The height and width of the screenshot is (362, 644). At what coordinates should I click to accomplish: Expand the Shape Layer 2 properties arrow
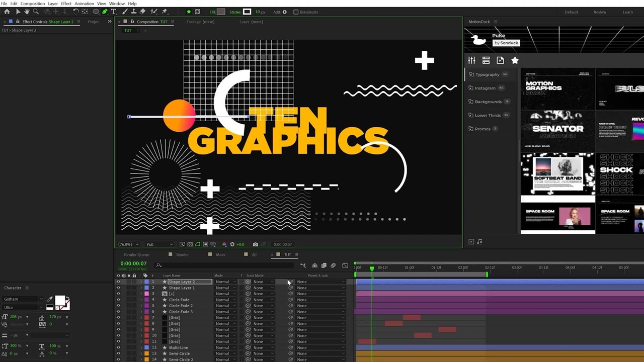pos(141,282)
